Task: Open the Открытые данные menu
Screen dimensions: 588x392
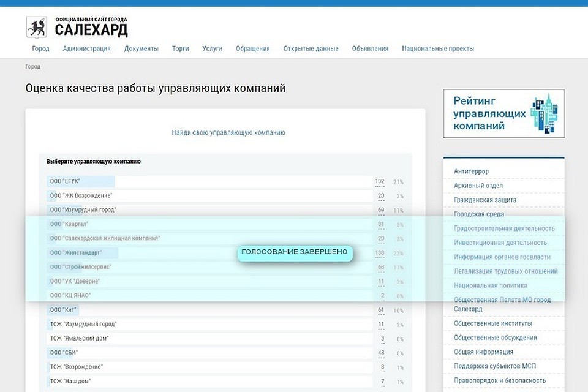Action: coord(311,48)
